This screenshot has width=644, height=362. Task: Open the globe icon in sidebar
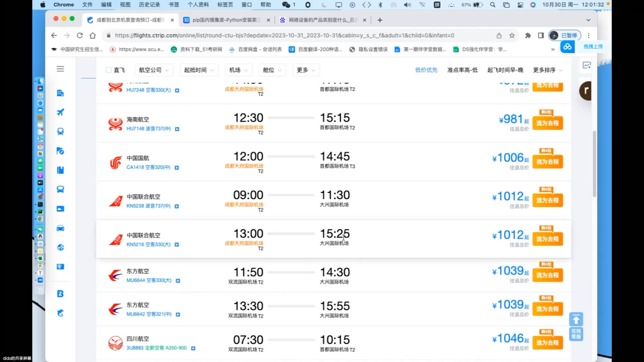[60, 247]
